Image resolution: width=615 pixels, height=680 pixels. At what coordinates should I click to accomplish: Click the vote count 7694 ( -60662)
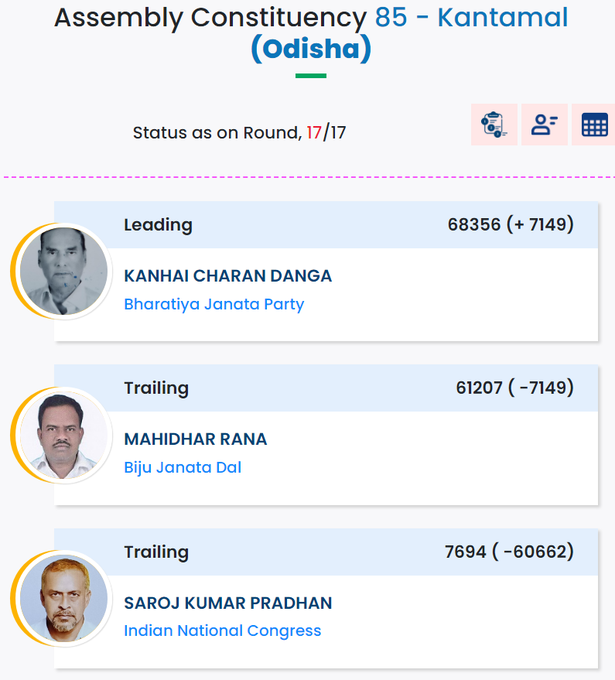click(509, 552)
